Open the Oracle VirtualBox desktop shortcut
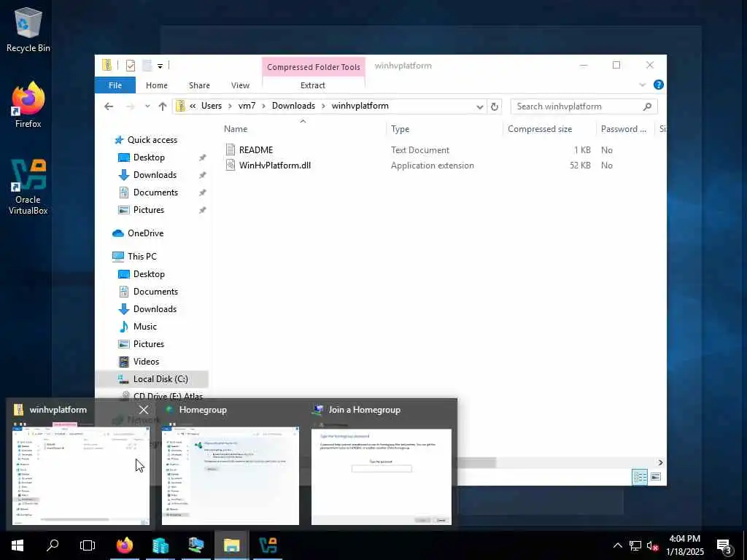This screenshot has width=747, height=560. pyautogui.click(x=28, y=187)
